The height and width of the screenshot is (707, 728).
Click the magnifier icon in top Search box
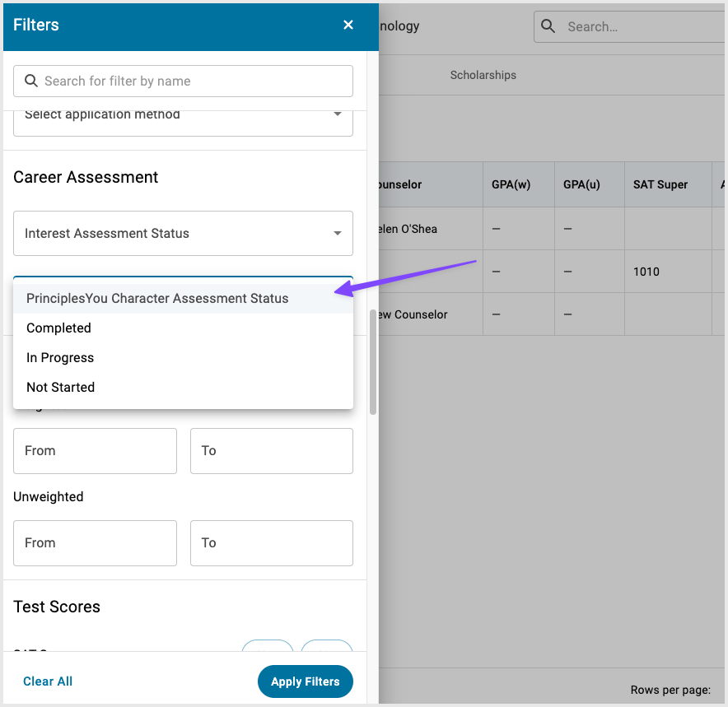(x=548, y=26)
